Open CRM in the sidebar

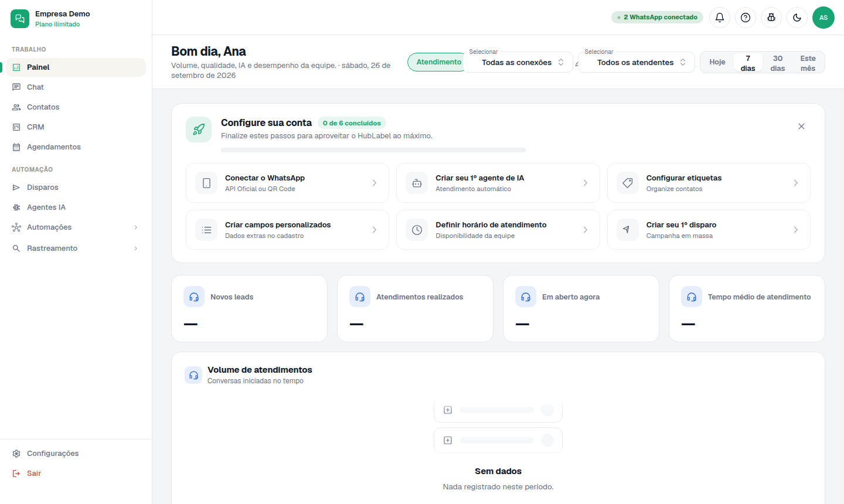click(x=76, y=127)
